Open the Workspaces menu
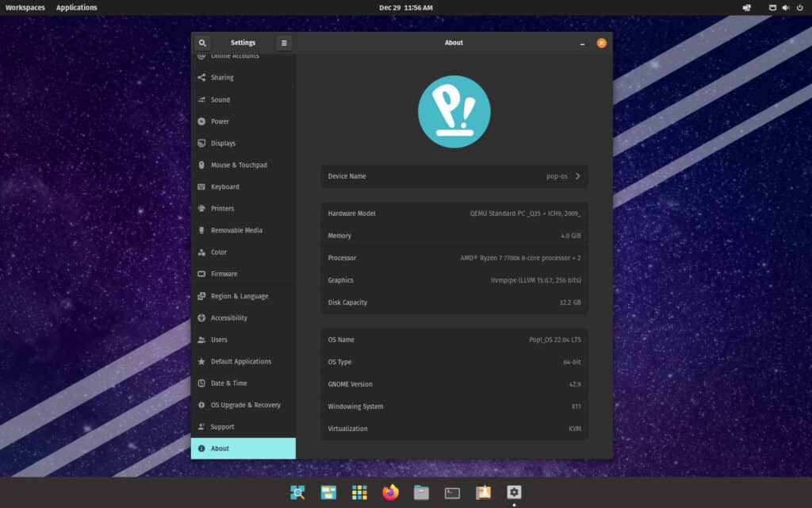The width and height of the screenshot is (812, 508). pos(25,7)
